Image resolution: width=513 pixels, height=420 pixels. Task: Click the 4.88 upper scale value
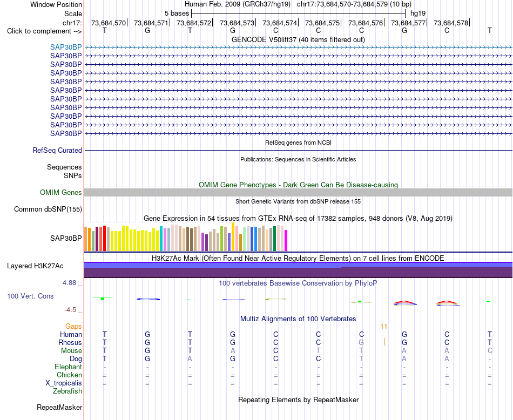click(x=69, y=283)
